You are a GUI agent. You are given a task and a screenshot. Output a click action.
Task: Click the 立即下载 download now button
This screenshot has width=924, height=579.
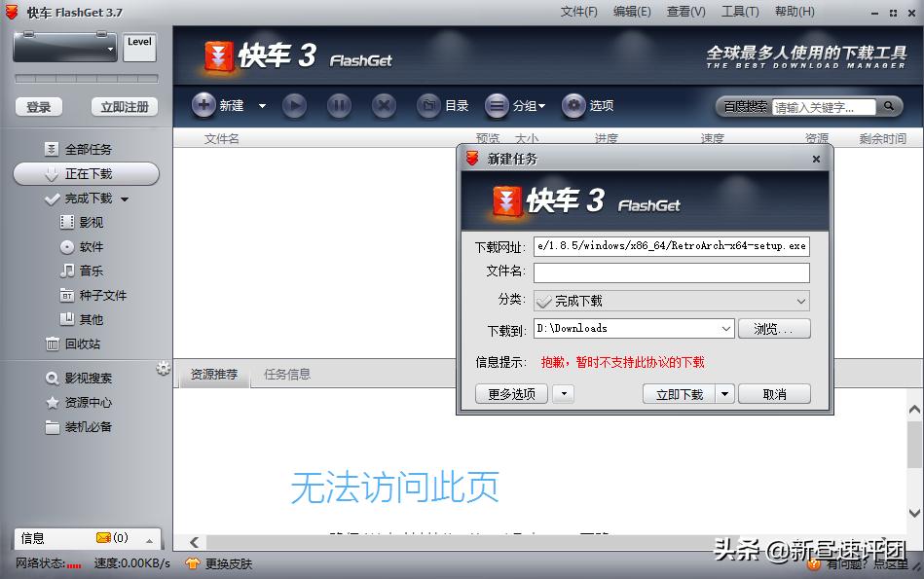pos(677,393)
